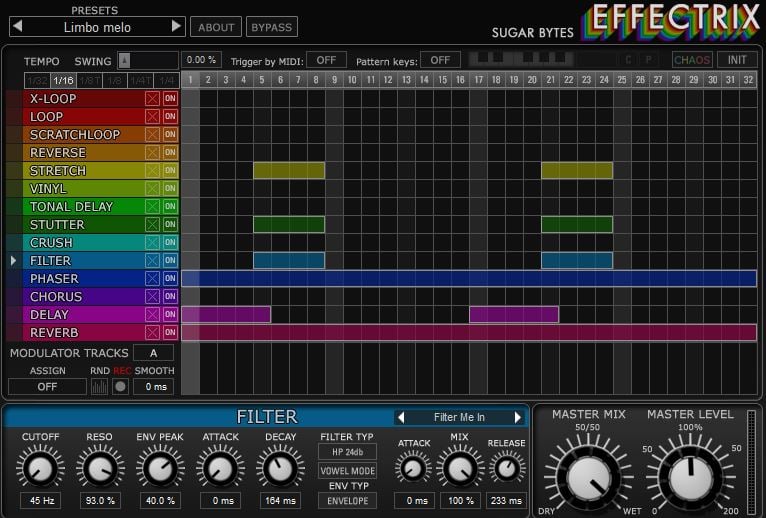Screen dimensions: 766x518
Task: Toggle STUTTER effect ON switch
Action: 170,224
